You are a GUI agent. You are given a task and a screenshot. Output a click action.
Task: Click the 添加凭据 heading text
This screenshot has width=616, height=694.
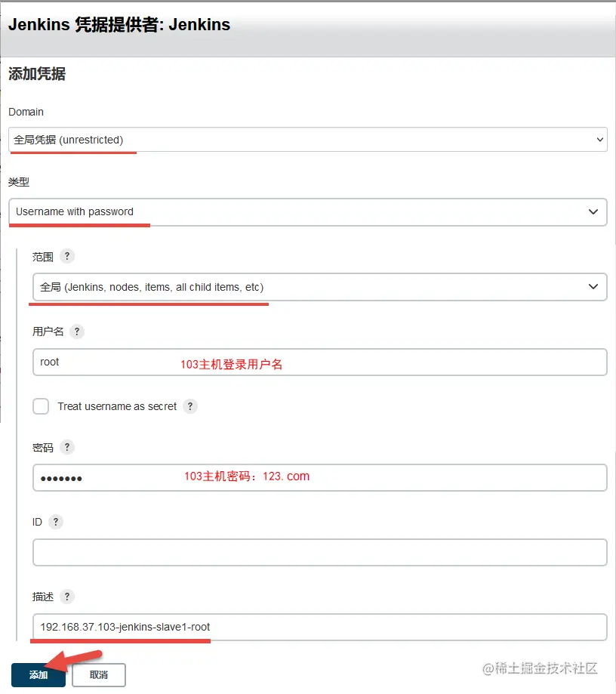pyautogui.click(x=37, y=74)
